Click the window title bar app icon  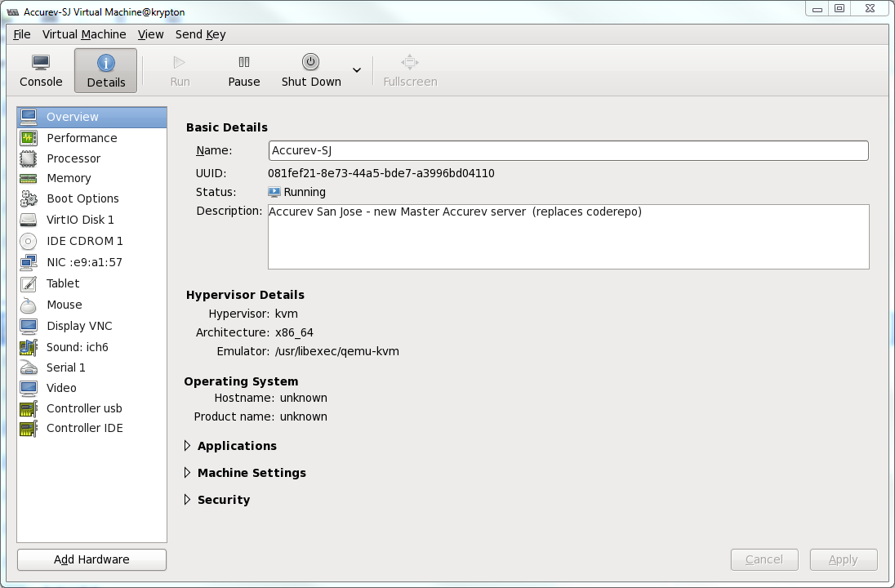coord(12,11)
